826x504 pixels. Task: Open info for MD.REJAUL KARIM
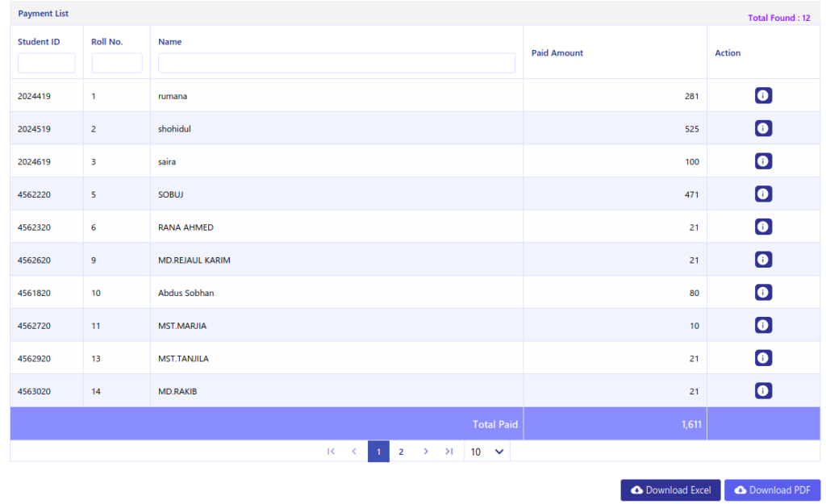tap(763, 259)
